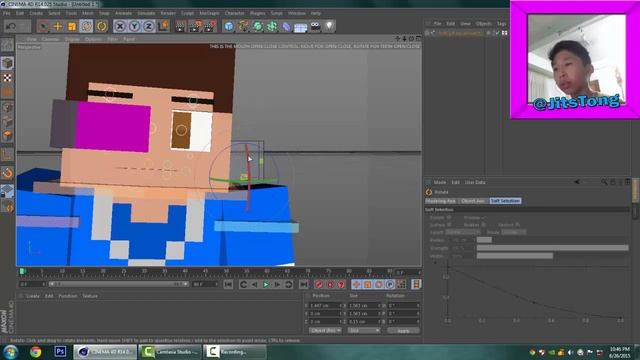Adjust the Width slider
Image resolution: width=640 pixels, height=360 pixels.
[553, 256]
